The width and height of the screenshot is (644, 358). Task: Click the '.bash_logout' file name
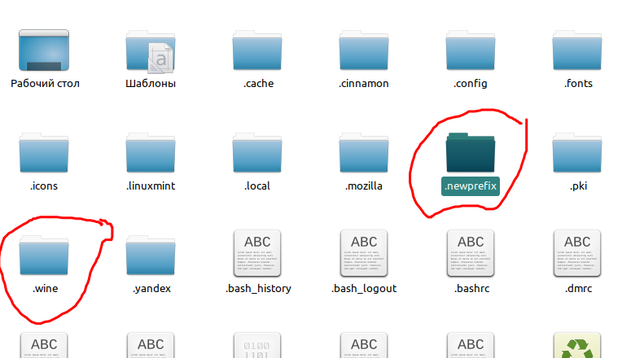coord(364,289)
